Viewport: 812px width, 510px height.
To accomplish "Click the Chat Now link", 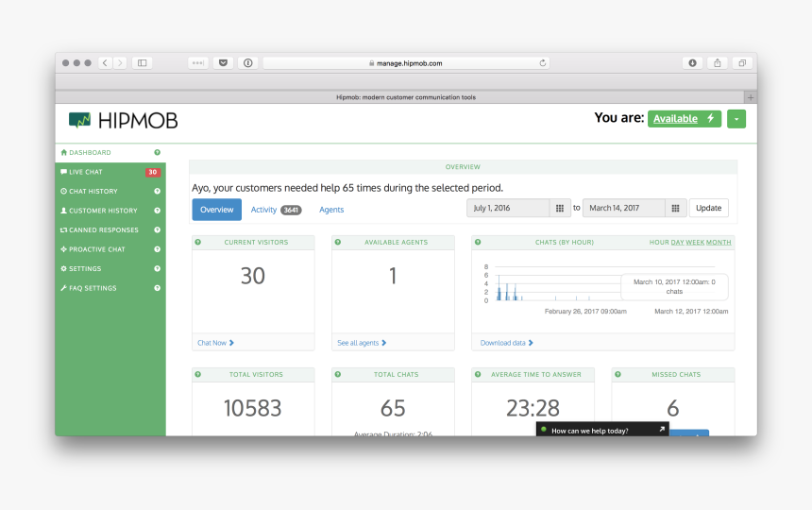I will point(215,343).
